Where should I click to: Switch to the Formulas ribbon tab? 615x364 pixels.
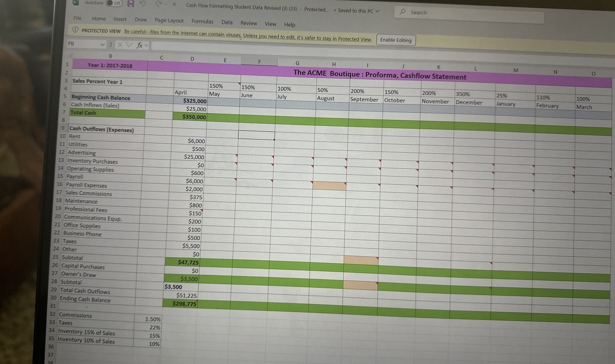(203, 22)
